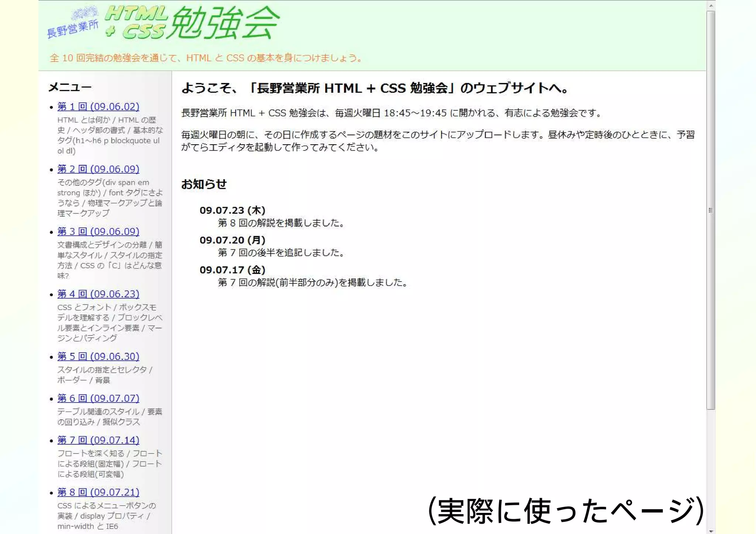Click the 毎週火曜日の朝に upload paragraph
This screenshot has width=756, height=534.
438,141
